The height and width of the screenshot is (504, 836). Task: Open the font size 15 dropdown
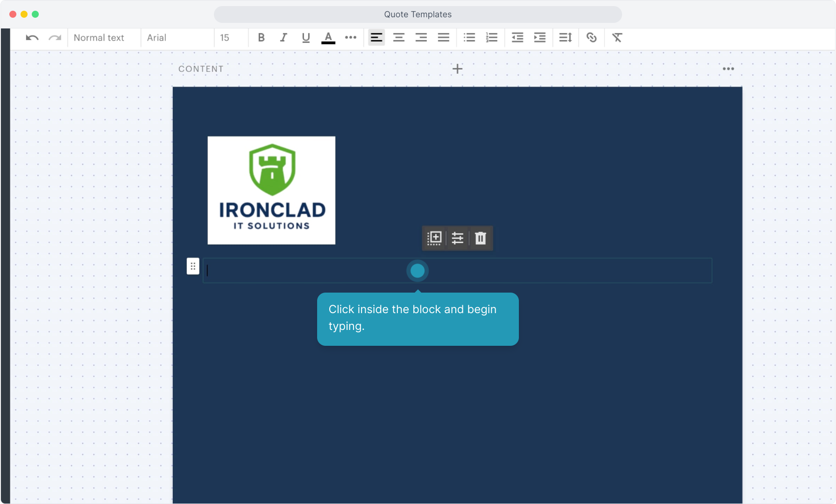coord(225,38)
